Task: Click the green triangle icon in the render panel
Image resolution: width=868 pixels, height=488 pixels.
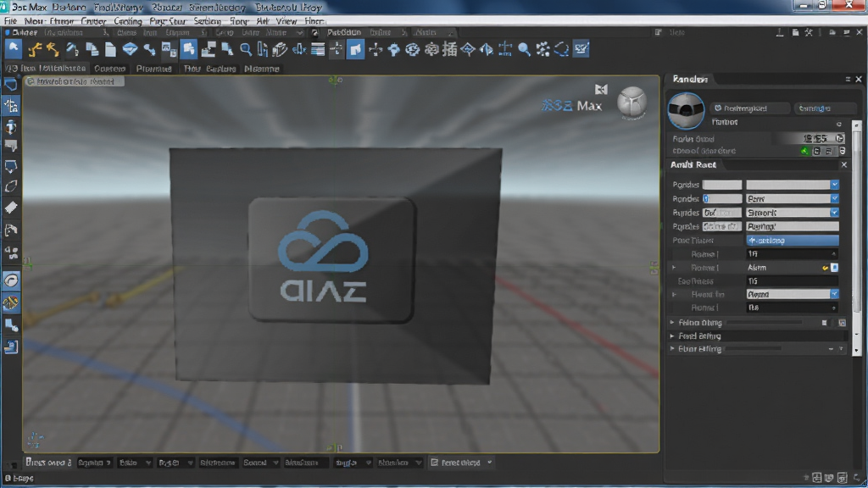Action: coord(804,151)
